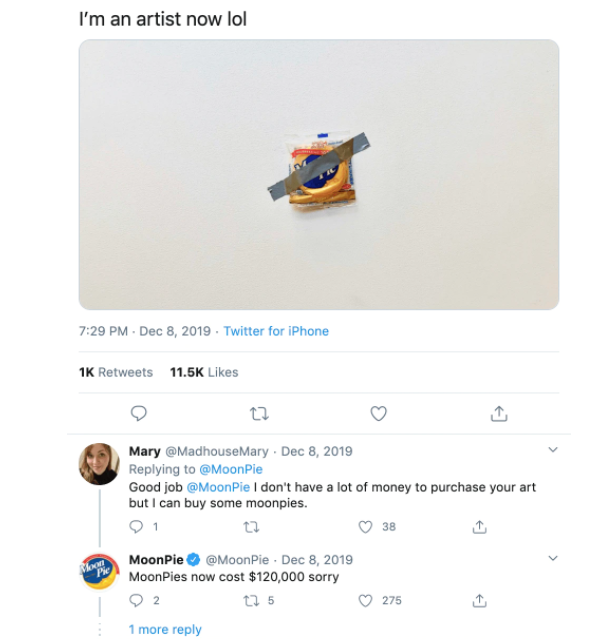Image resolution: width=605 pixels, height=641 pixels.
Task: Reply to the main MoonPie tweet
Action: (139, 413)
